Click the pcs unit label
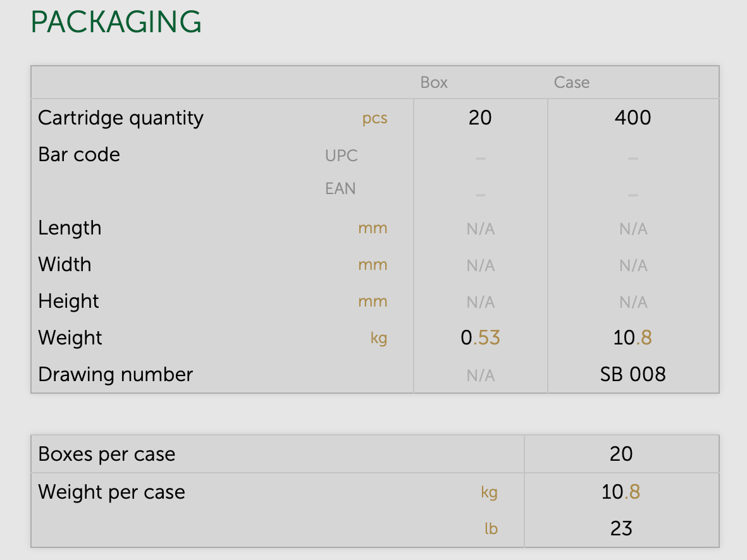 pos(374,119)
